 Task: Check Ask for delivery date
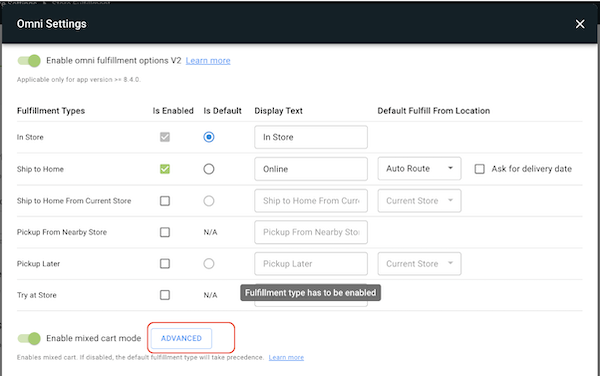[x=479, y=169]
